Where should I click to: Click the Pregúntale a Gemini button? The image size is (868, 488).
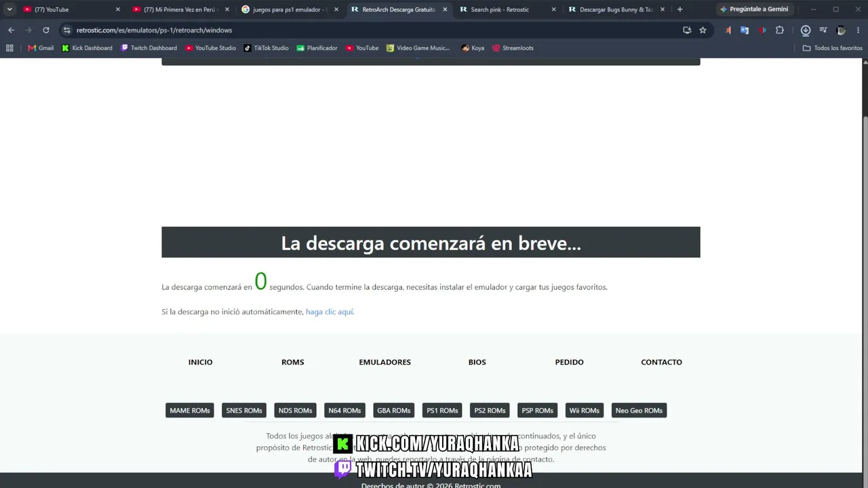(754, 9)
